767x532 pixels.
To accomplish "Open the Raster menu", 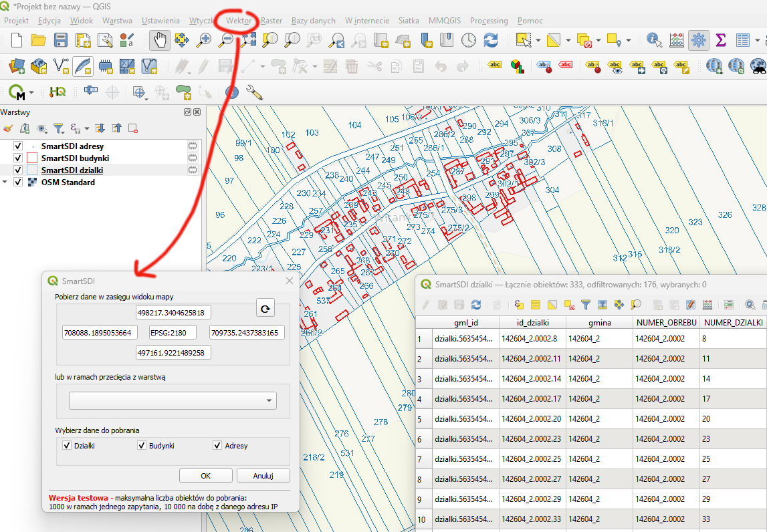I will [271, 21].
